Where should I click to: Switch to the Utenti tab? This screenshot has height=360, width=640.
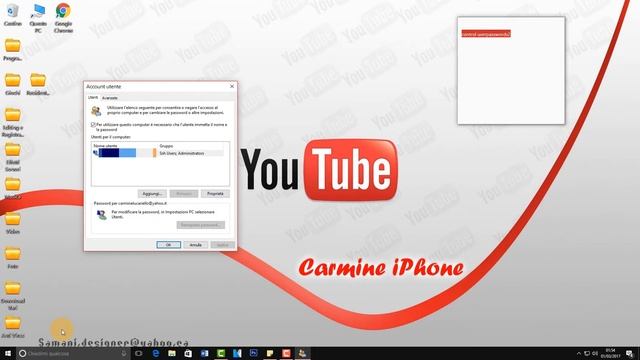point(93,98)
